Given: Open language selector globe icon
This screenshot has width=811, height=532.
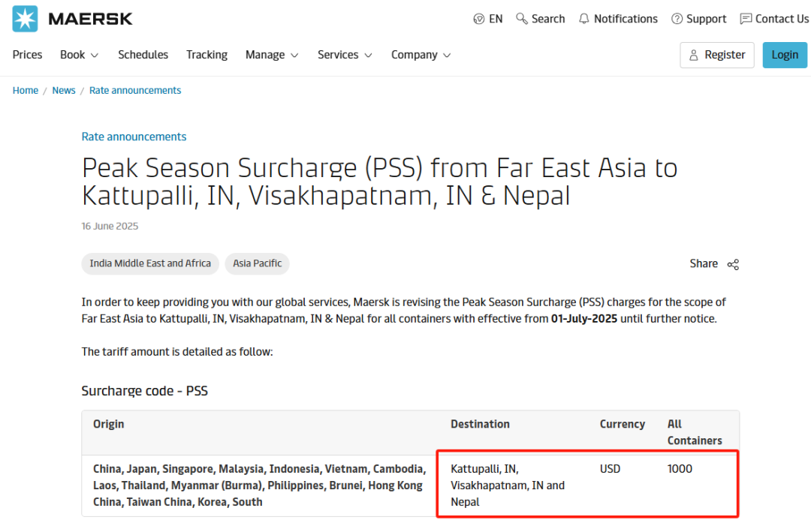Looking at the screenshot, I should 479,19.
